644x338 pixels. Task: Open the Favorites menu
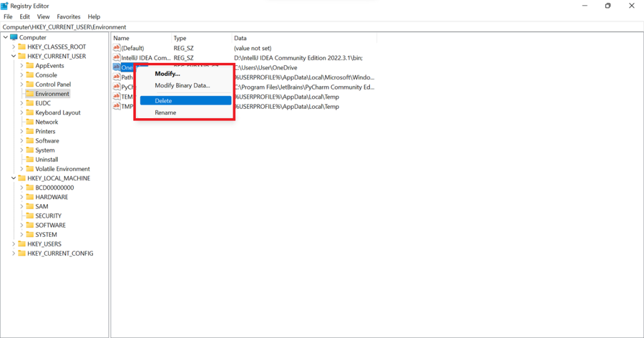click(x=69, y=17)
